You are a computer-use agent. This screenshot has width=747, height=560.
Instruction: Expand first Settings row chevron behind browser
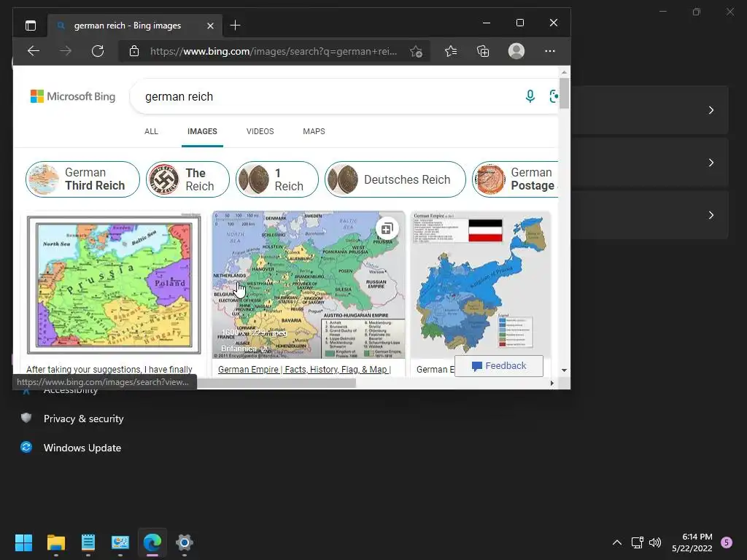click(x=711, y=110)
